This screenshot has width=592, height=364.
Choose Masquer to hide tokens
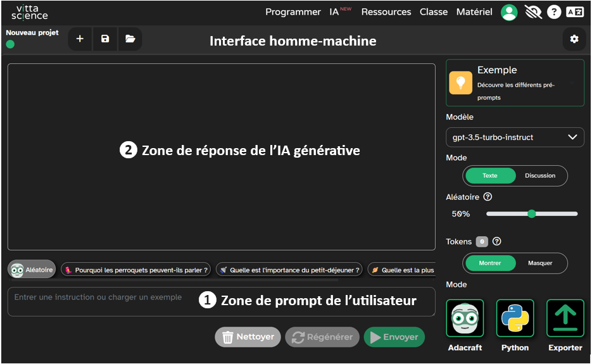tap(540, 263)
